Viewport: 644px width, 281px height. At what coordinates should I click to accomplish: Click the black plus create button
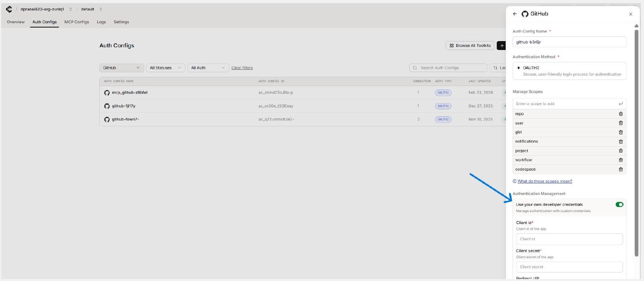[501, 46]
